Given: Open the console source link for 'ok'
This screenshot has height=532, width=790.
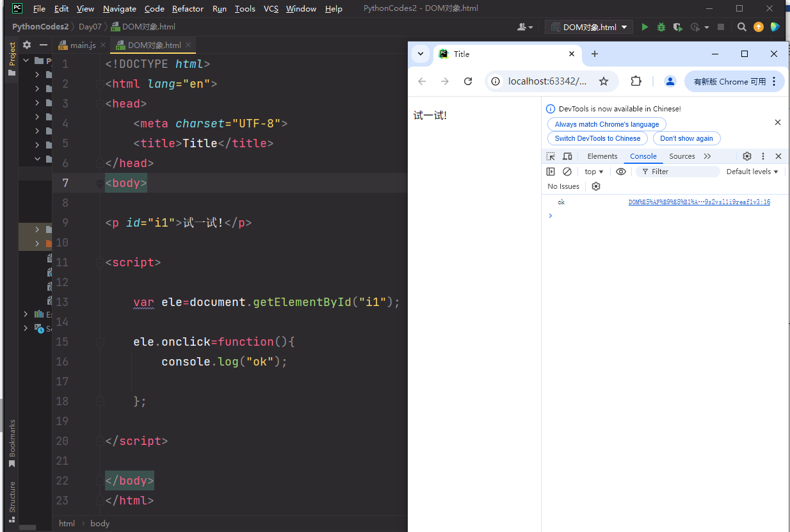Looking at the screenshot, I should tap(699, 202).
